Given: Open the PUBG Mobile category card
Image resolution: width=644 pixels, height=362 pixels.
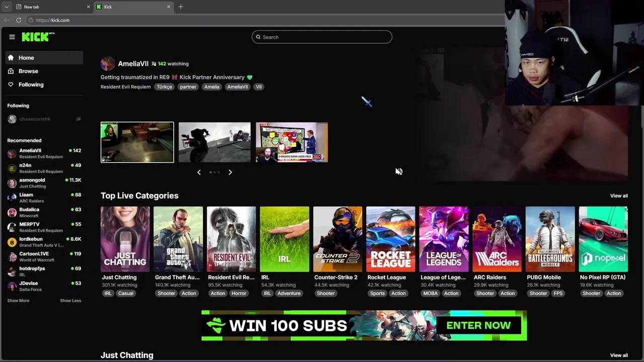Looking at the screenshot, I should coord(550,239).
